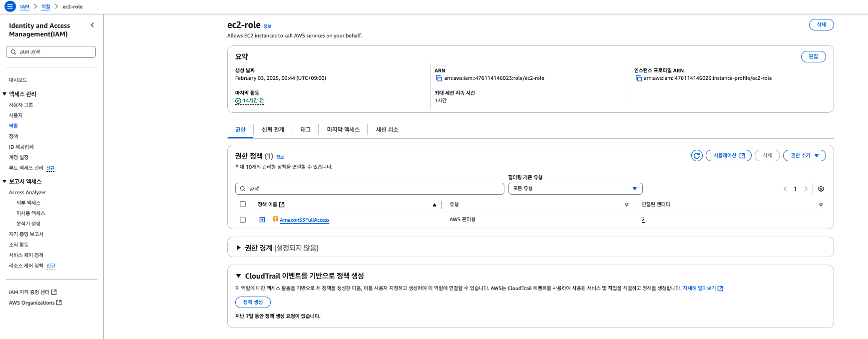Collapse the 보고서 액세스 navigation group
Image resolution: width=868 pixels, height=339 pixels.
[4, 181]
